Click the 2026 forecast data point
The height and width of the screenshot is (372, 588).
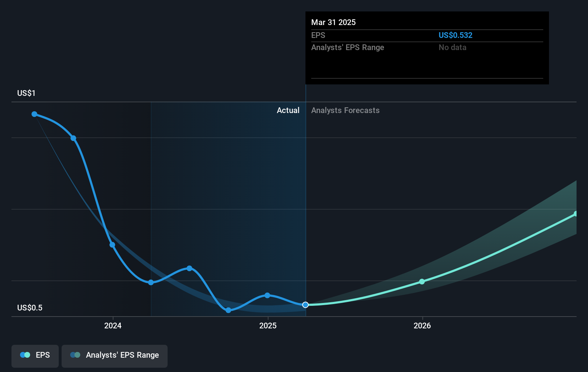pos(422,282)
